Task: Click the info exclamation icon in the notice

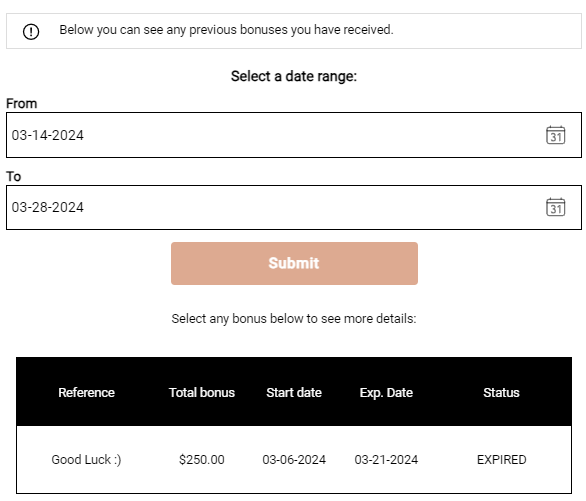Action: (x=31, y=31)
